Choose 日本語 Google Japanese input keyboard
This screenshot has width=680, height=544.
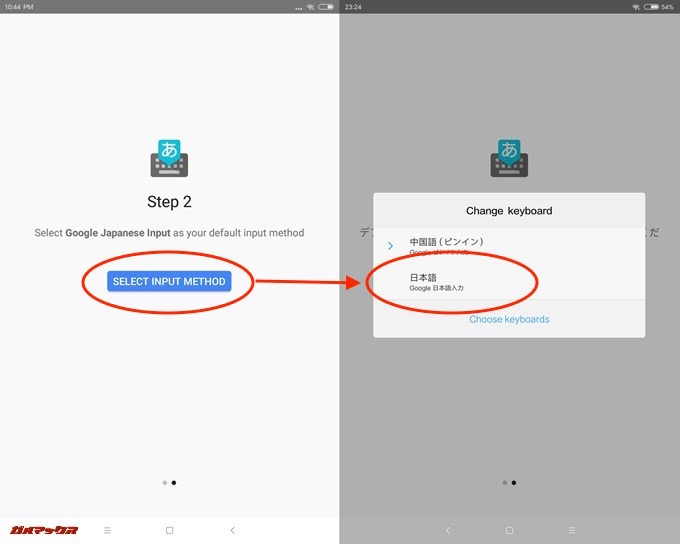pyautogui.click(x=509, y=282)
